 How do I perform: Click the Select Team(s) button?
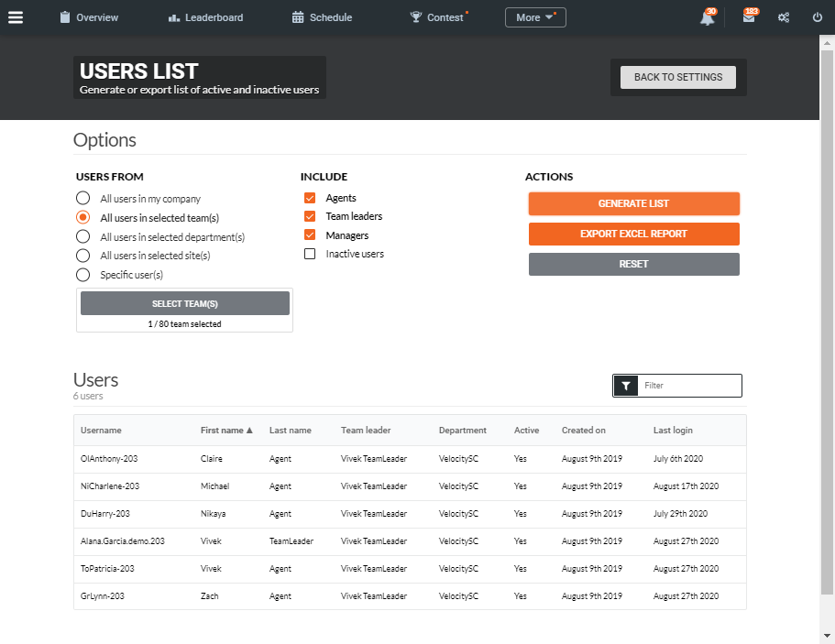[185, 303]
